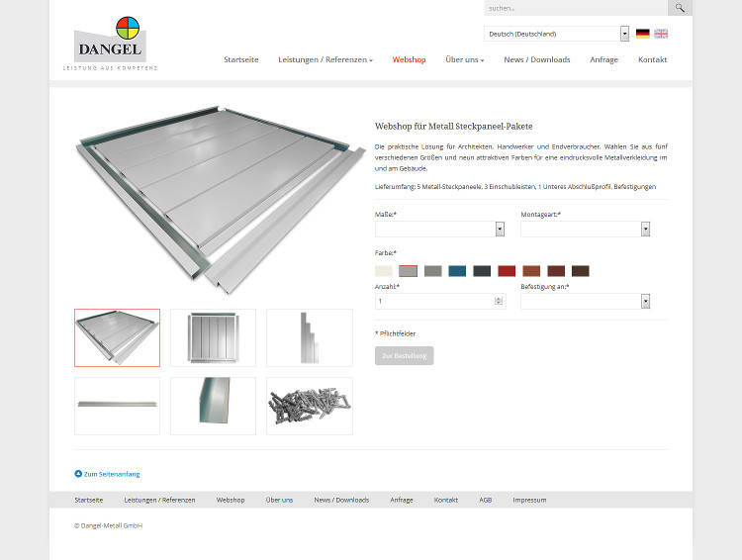Select the top-view panel thumbnail

(x=213, y=337)
